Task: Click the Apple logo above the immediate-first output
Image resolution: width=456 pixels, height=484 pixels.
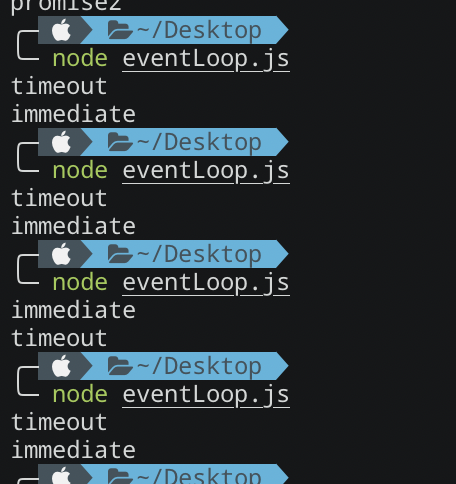Action: [61, 254]
